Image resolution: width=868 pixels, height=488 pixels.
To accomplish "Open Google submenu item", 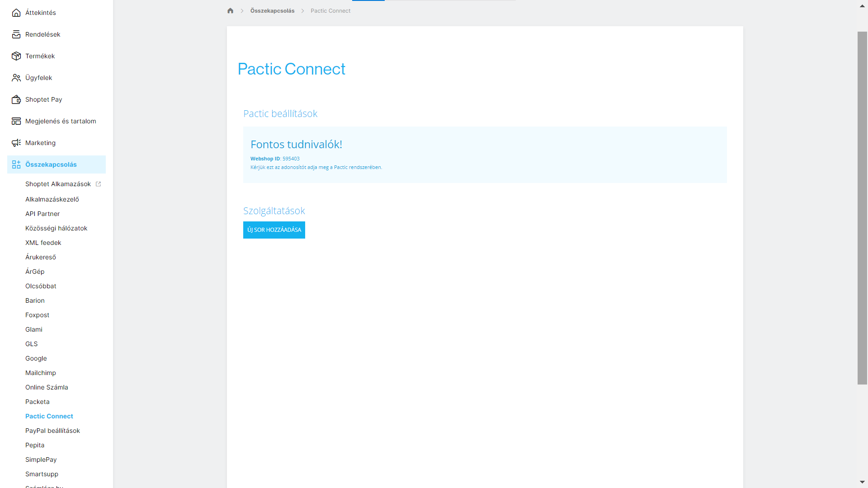I will tap(36, 358).
